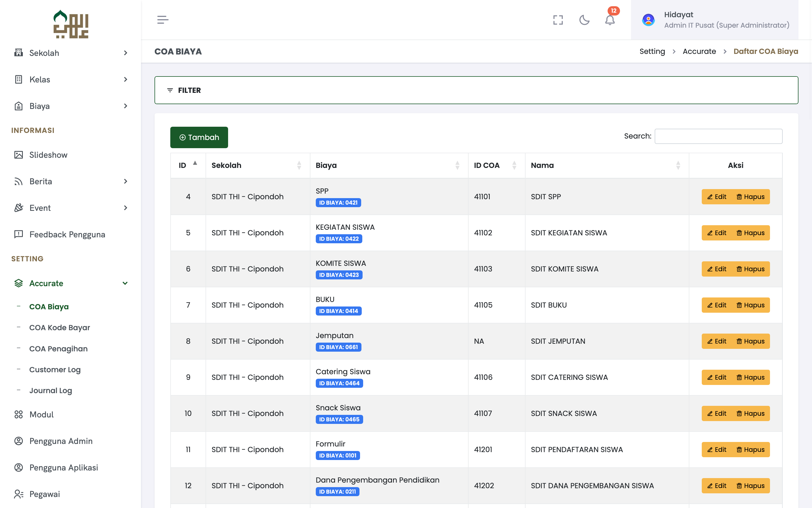Sort table by ID COA column
The width and height of the screenshot is (812, 508).
[x=514, y=165]
